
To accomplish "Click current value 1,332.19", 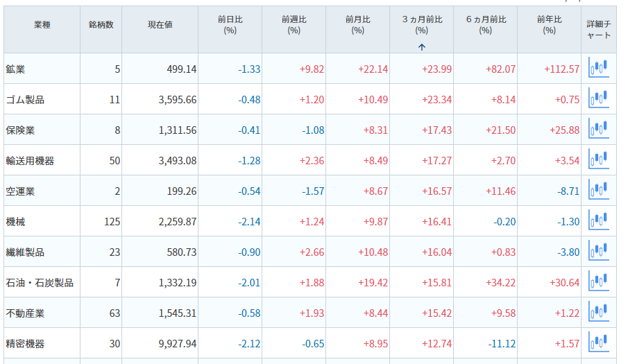I will click(x=178, y=283).
